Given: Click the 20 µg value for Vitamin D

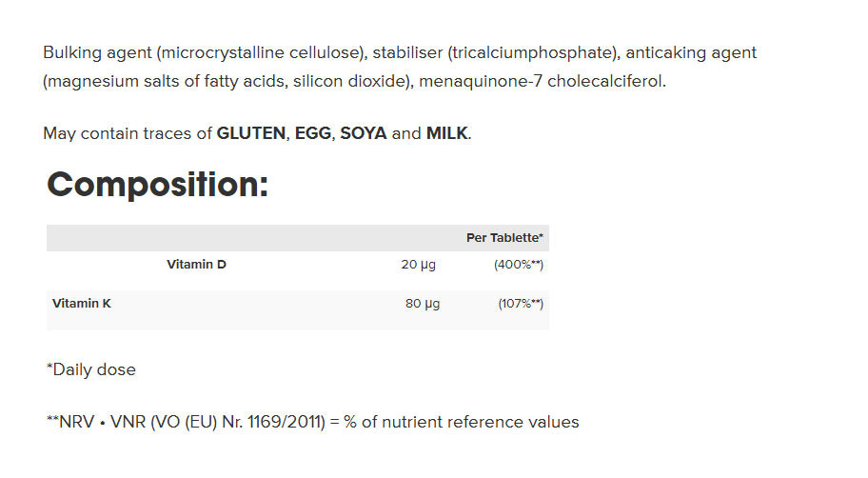Looking at the screenshot, I should 419,265.
